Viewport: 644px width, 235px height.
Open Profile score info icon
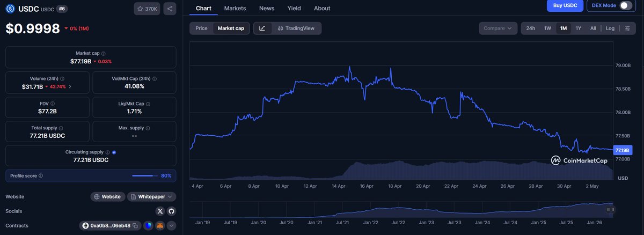[x=41, y=175]
